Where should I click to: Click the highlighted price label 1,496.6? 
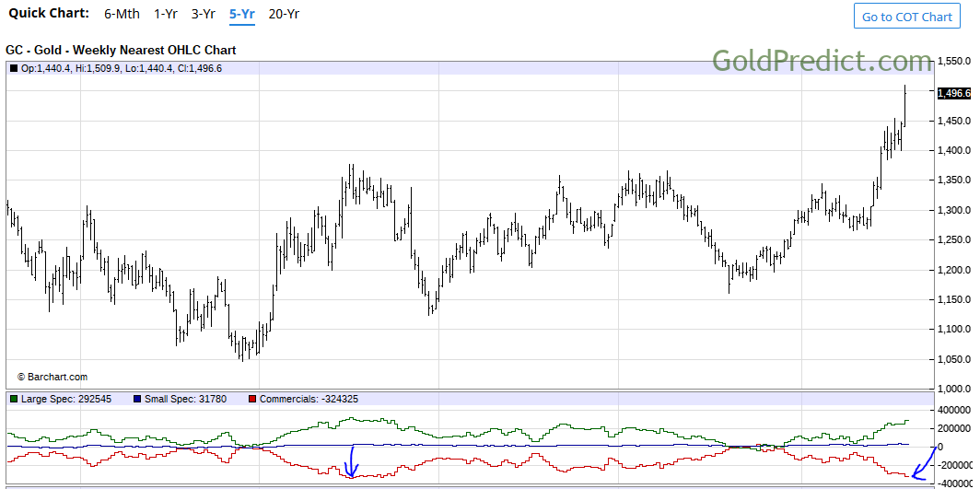click(954, 93)
